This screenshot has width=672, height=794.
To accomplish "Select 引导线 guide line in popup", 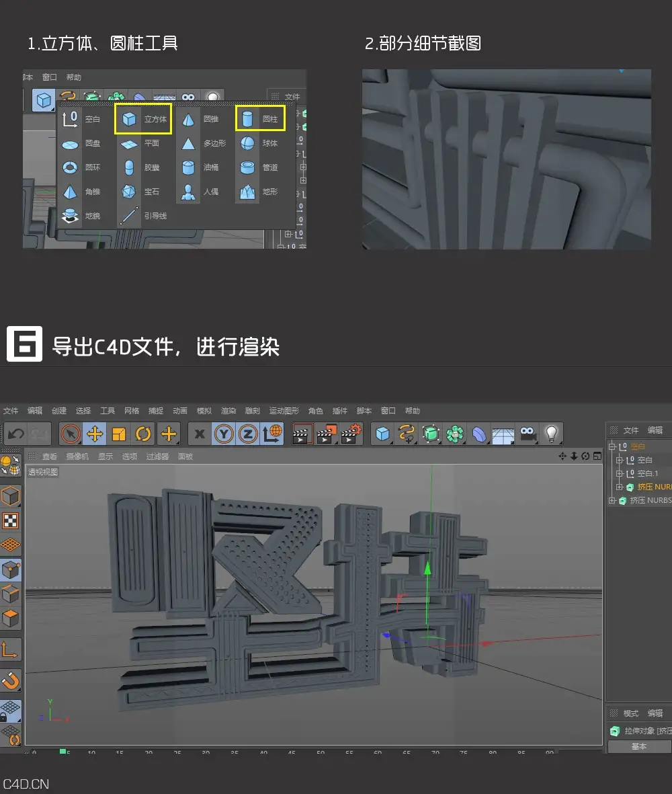I will tap(144, 216).
